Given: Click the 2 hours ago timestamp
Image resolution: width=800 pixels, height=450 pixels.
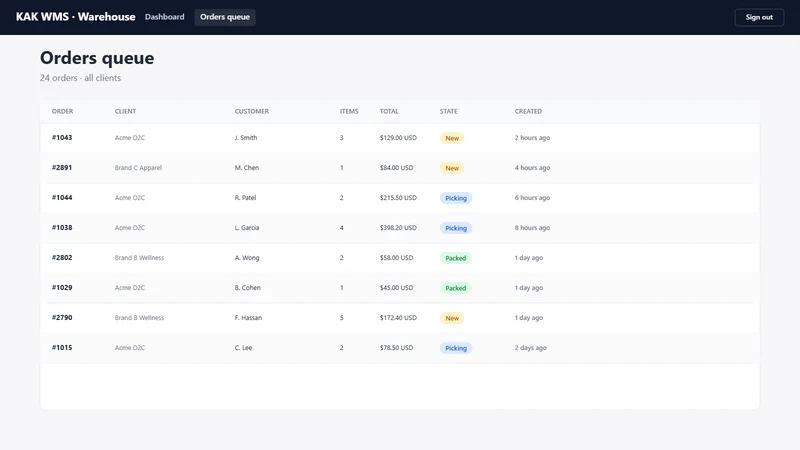Looking at the screenshot, I should pyautogui.click(x=532, y=138).
